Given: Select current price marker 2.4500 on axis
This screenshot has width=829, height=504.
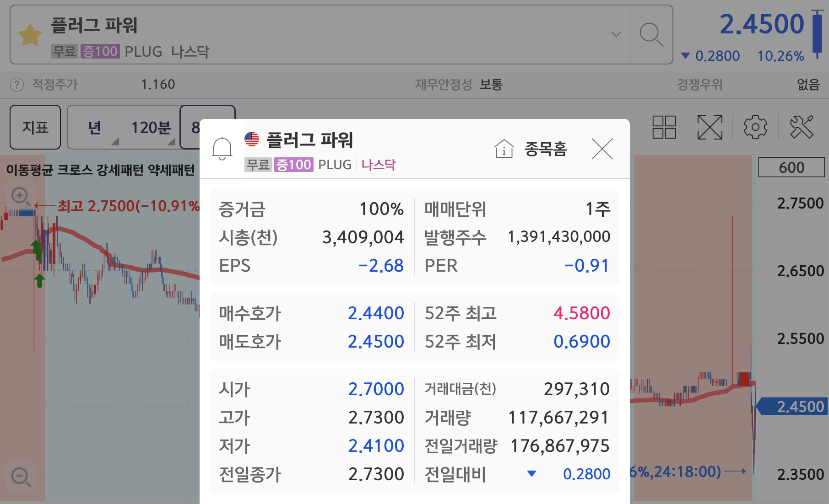Looking at the screenshot, I should click(793, 407).
